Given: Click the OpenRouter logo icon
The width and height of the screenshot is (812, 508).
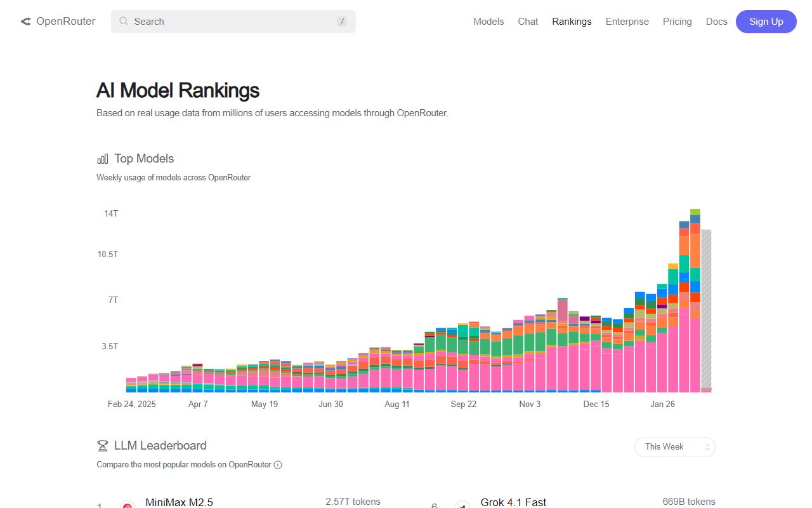Looking at the screenshot, I should (x=25, y=21).
